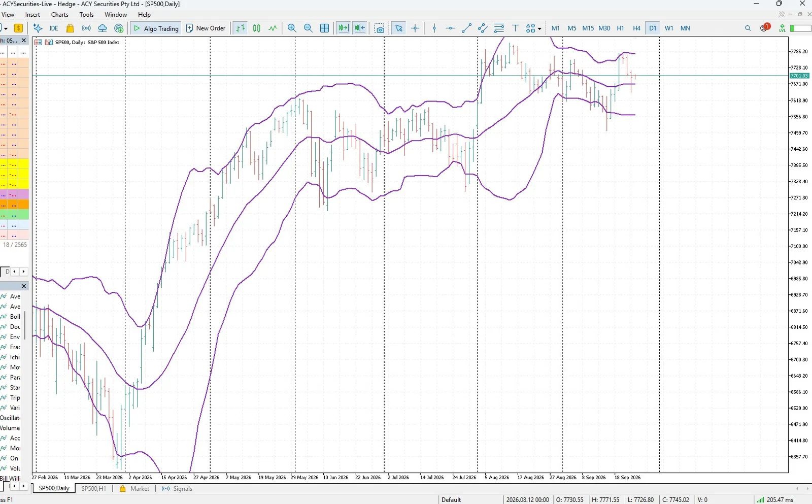Click the New Order button
Viewport: 812px width, 504px height.
(206, 28)
